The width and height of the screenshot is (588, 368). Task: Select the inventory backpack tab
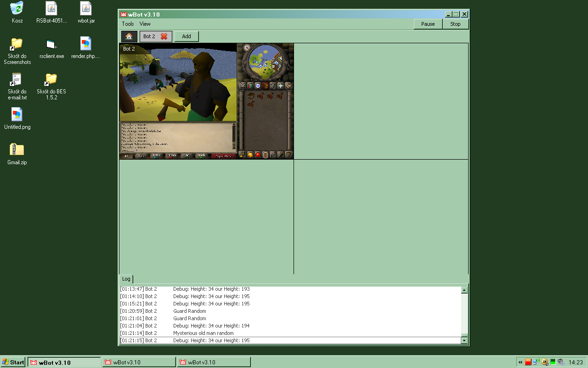[x=266, y=86]
